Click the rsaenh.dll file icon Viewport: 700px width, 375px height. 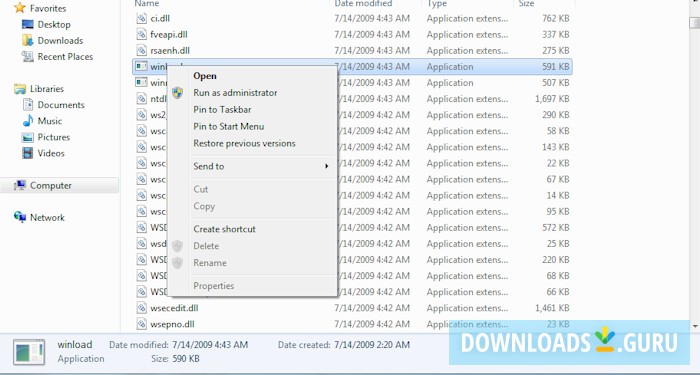[x=142, y=51]
